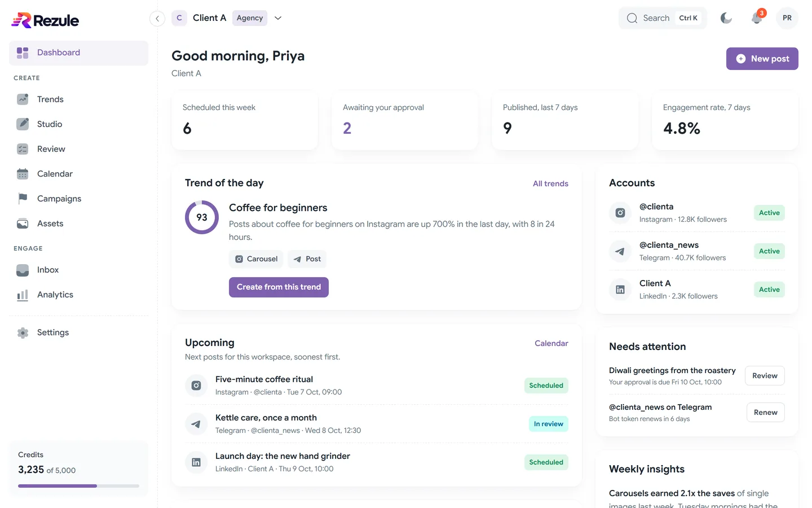Screen dimensions: 812x508
Task: Select the Post format chip
Action: coord(307,259)
